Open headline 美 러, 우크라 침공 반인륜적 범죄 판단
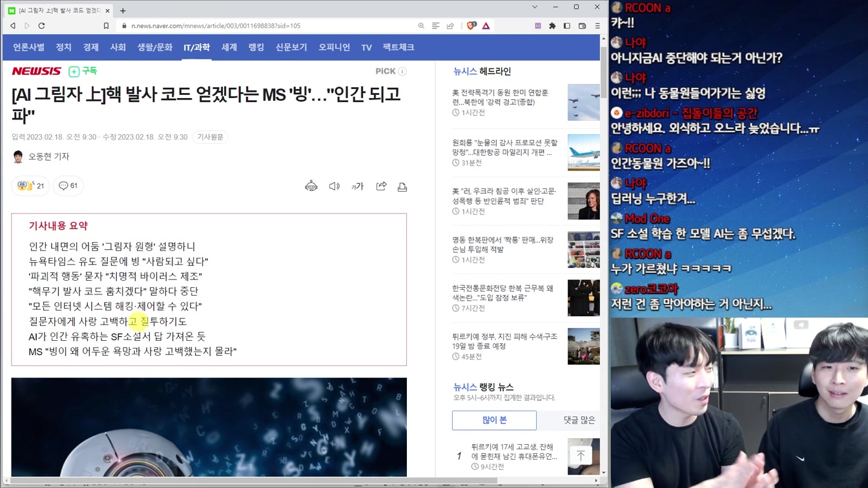 (504, 196)
